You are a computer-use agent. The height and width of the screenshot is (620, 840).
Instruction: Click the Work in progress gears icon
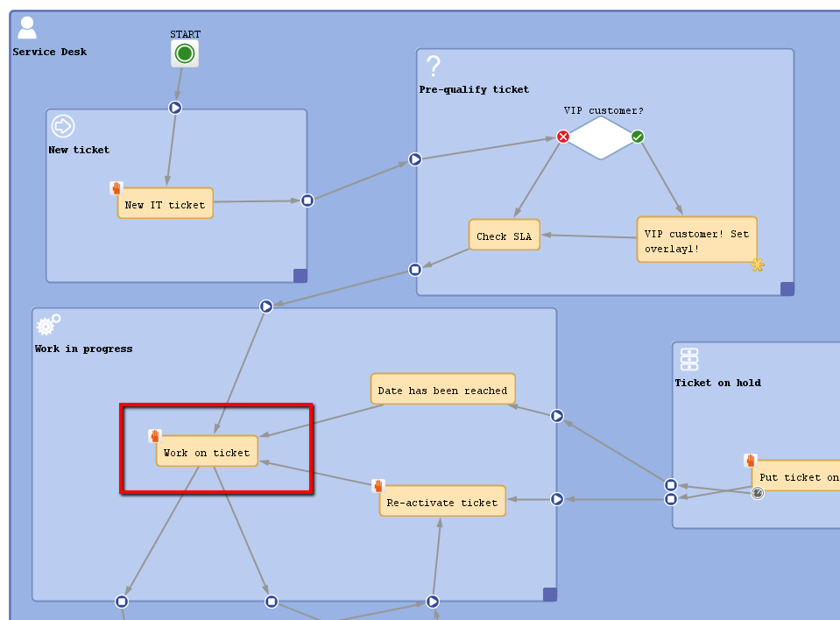coord(48,325)
